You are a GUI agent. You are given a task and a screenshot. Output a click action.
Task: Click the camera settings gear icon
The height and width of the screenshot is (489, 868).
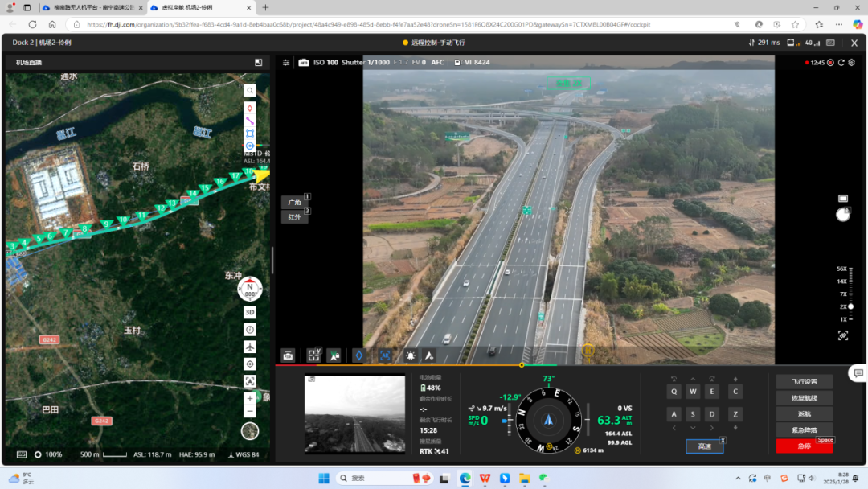coord(852,62)
